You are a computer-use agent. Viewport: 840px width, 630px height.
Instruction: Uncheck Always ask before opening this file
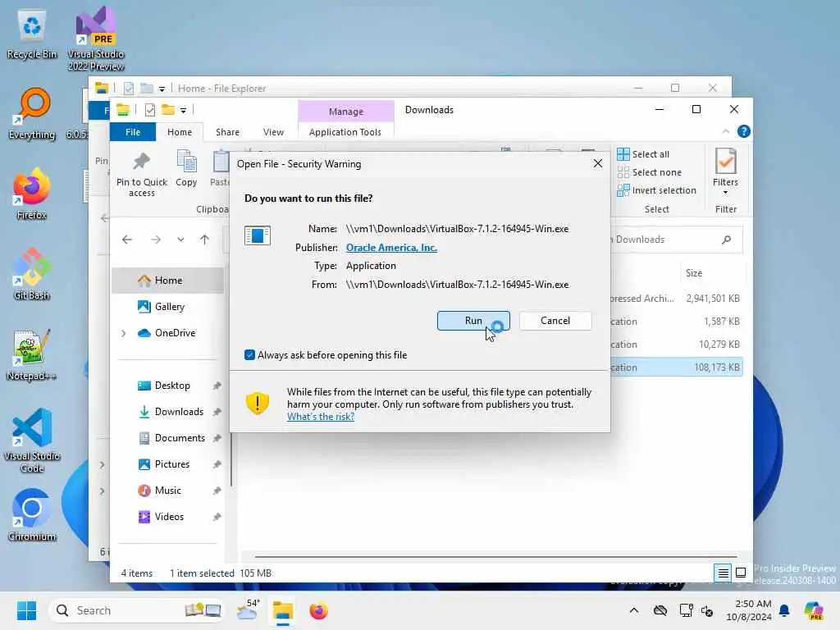coord(249,354)
